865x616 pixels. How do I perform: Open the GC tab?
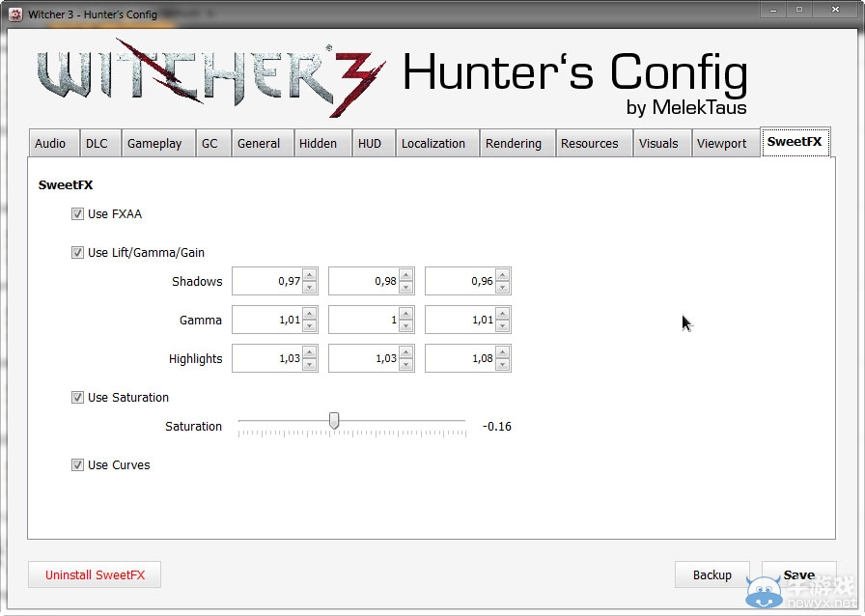pos(213,144)
